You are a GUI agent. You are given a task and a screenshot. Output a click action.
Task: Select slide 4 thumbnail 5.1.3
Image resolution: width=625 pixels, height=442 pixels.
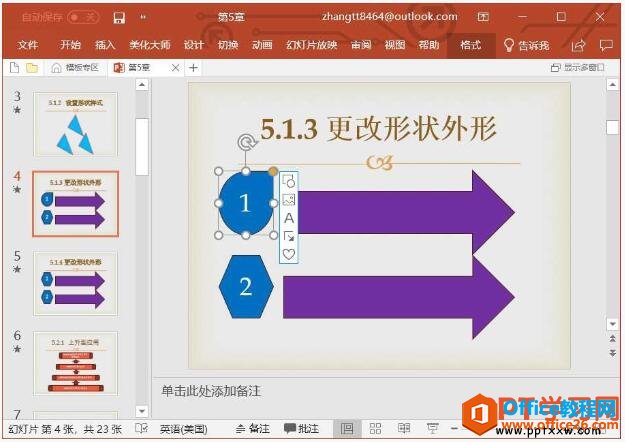point(76,204)
